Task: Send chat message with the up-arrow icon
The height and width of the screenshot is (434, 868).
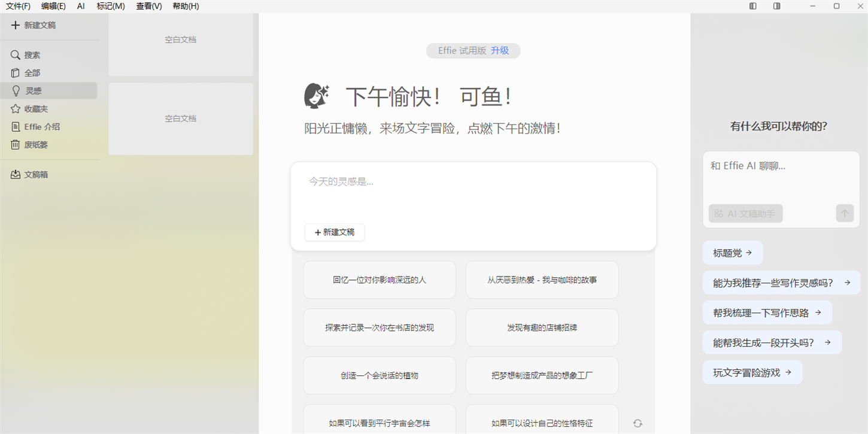Action: tap(844, 213)
